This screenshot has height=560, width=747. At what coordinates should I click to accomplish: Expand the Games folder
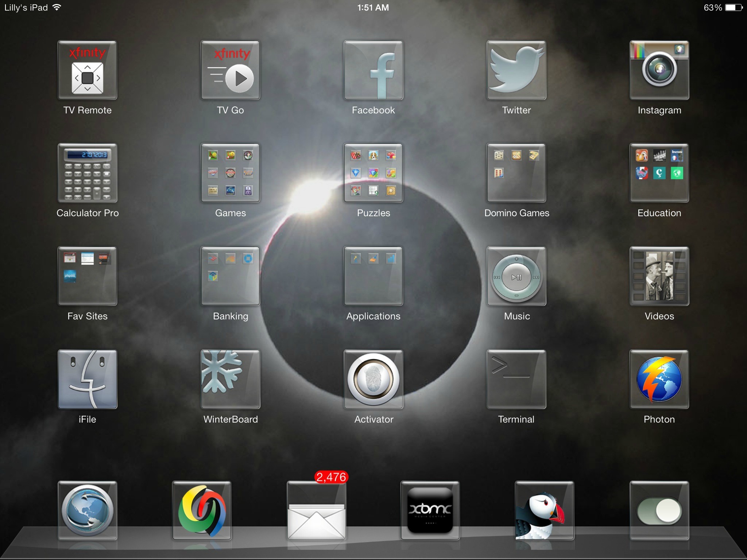pyautogui.click(x=231, y=173)
